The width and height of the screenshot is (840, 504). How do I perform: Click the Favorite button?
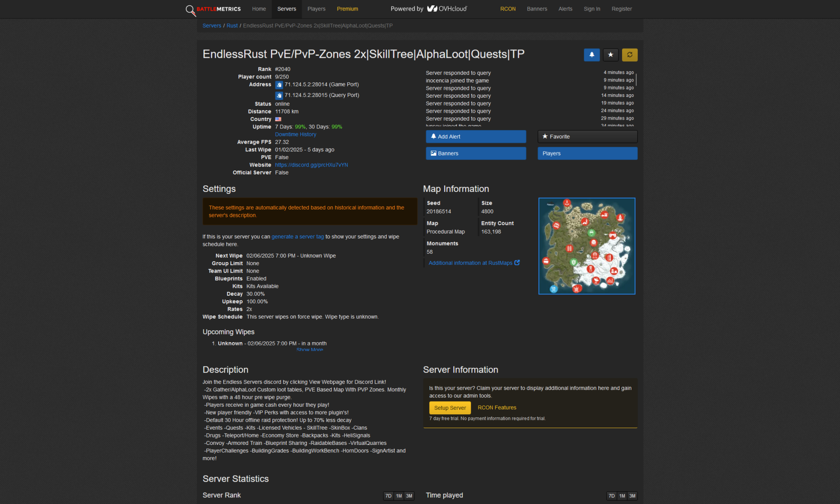[587, 137]
